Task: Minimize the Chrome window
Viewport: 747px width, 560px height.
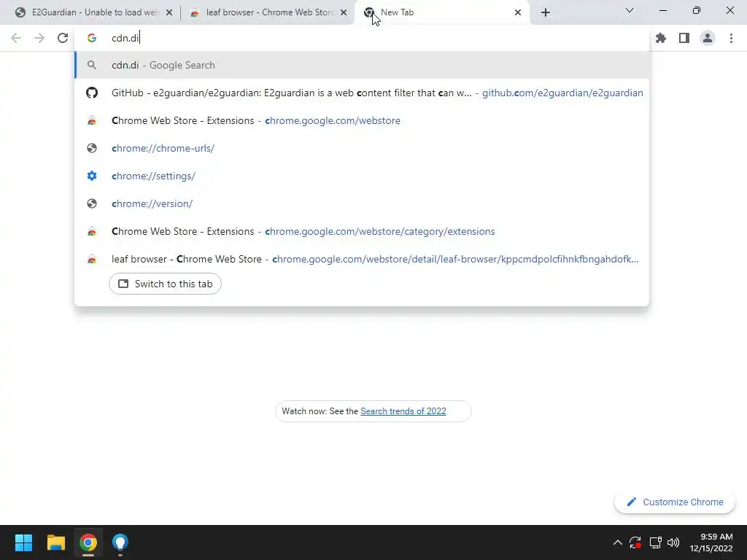Action: [662, 10]
